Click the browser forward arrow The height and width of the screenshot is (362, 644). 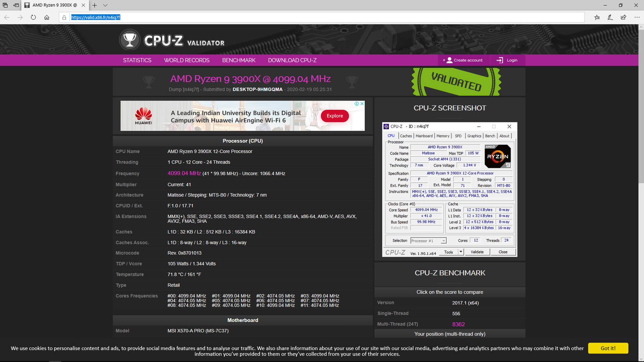pos(20,17)
